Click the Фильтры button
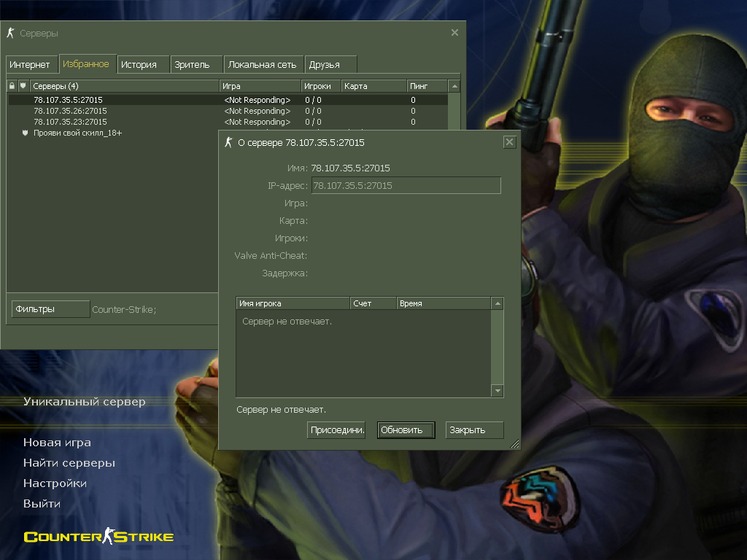 point(50,309)
